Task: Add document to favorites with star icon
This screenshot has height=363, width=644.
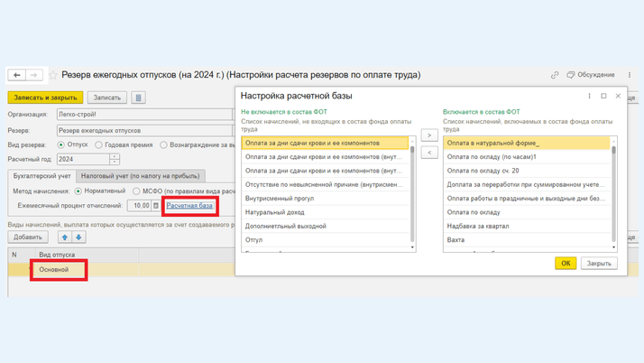Action: (53, 75)
